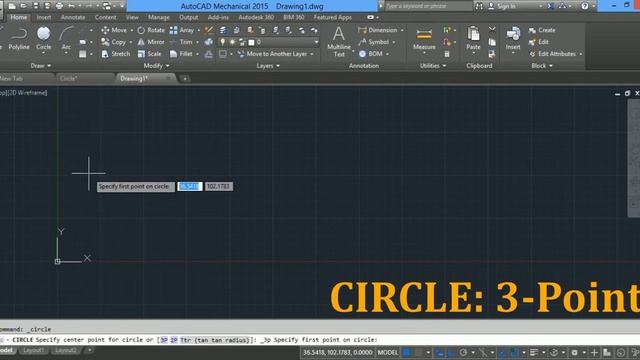Image resolution: width=640 pixels, height=360 pixels.
Task: Click the Print icon in quick access toolbar
Action: click(x=59, y=6)
